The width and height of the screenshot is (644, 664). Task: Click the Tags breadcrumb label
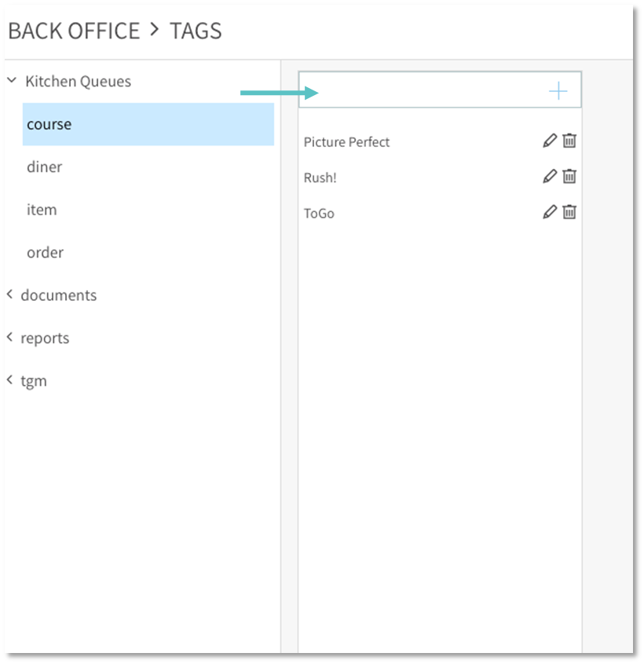pos(196,31)
